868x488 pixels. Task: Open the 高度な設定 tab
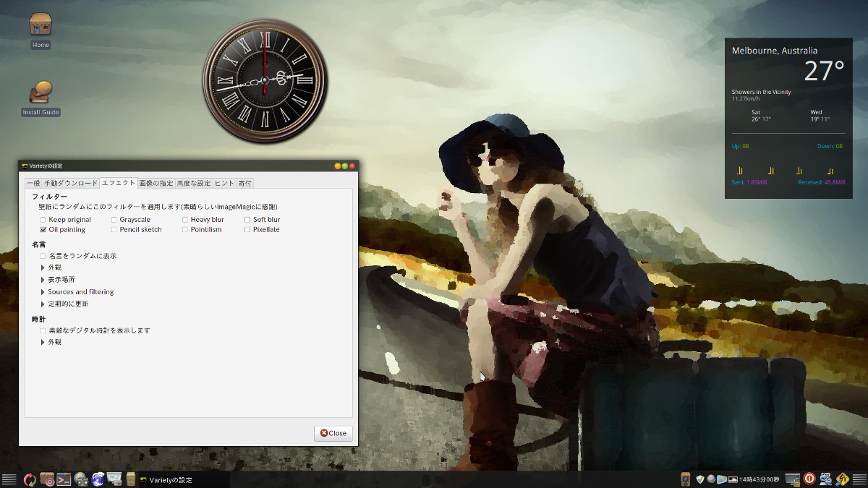coord(194,184)
